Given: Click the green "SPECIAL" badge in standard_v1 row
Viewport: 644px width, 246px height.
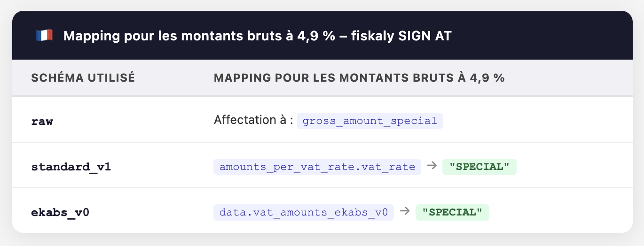Looking at the screenshot, I should click(479, 167).
